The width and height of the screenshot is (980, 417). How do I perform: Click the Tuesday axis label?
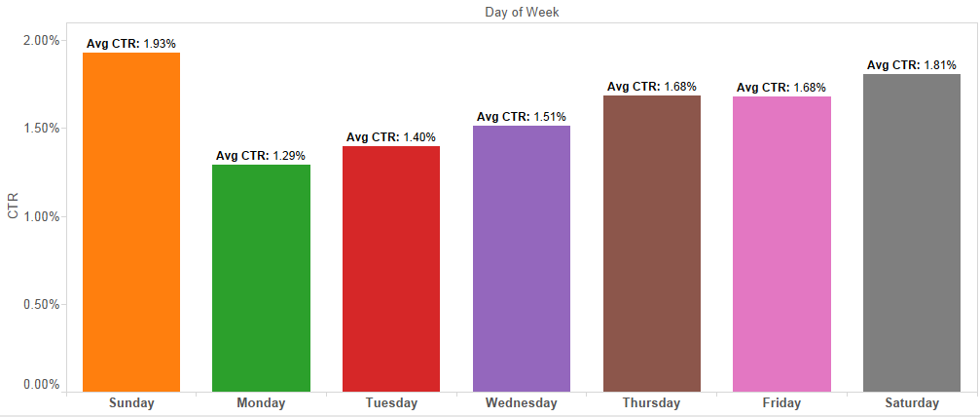point(391,402)
